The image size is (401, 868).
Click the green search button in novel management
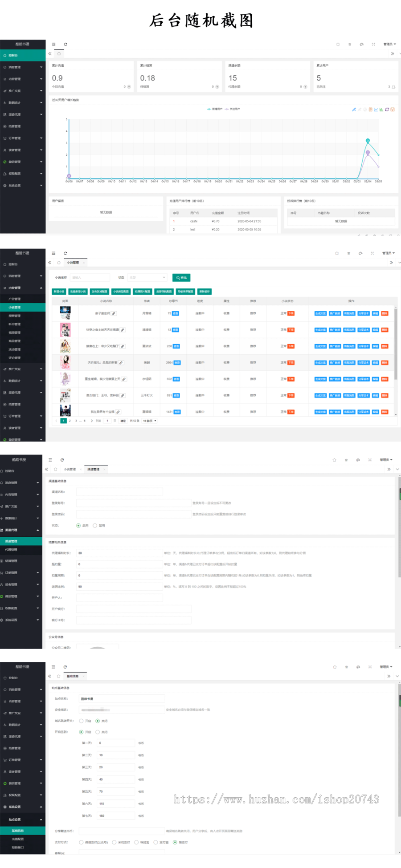(x=181, y=278)
